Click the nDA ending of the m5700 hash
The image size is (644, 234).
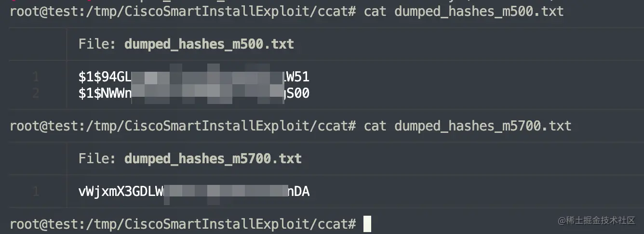[298, 192]
